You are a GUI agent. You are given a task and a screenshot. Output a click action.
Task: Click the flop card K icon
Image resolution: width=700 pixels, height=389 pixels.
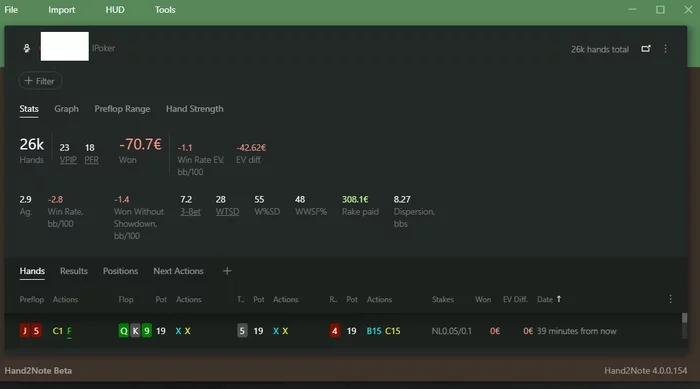click(135, 331)
